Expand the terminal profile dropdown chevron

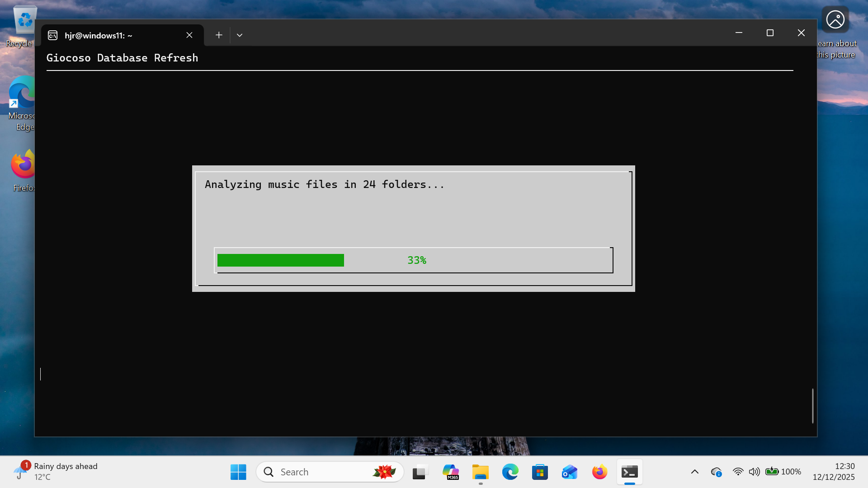coord(240,35)
